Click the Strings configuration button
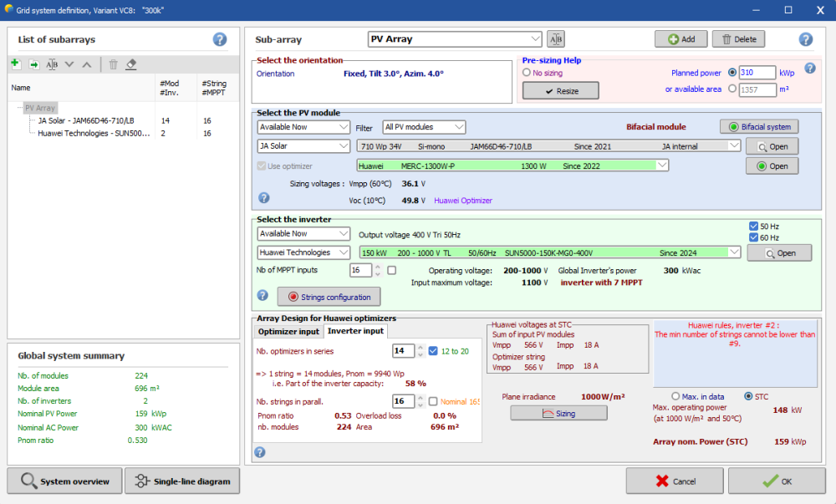The image size is (836, 504). click(x=329, y=297)
